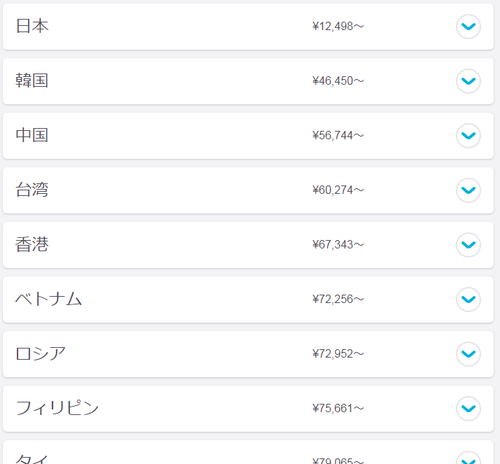Select the フィリピン destination label
The image size is (500, 464).
pyautogui.click(x=57, y=408)
